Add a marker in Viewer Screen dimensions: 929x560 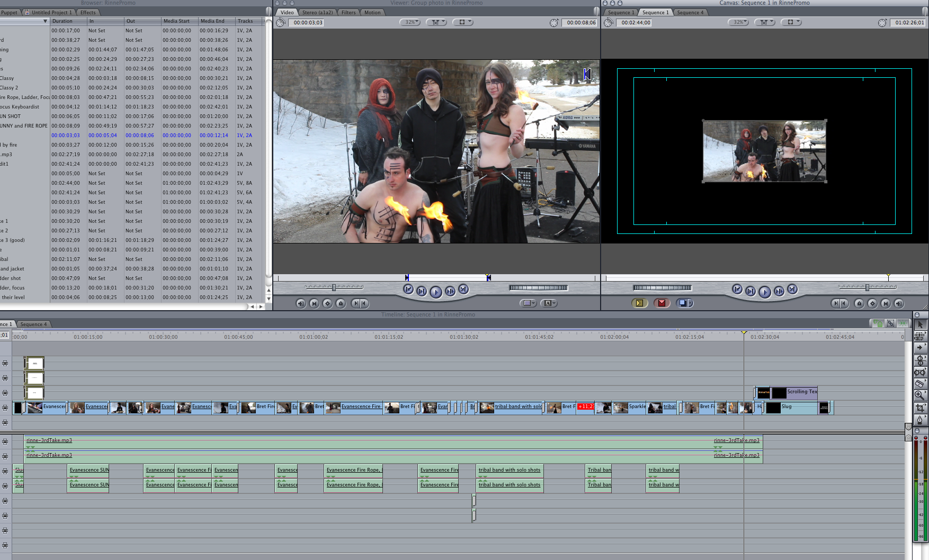(341, 303)
